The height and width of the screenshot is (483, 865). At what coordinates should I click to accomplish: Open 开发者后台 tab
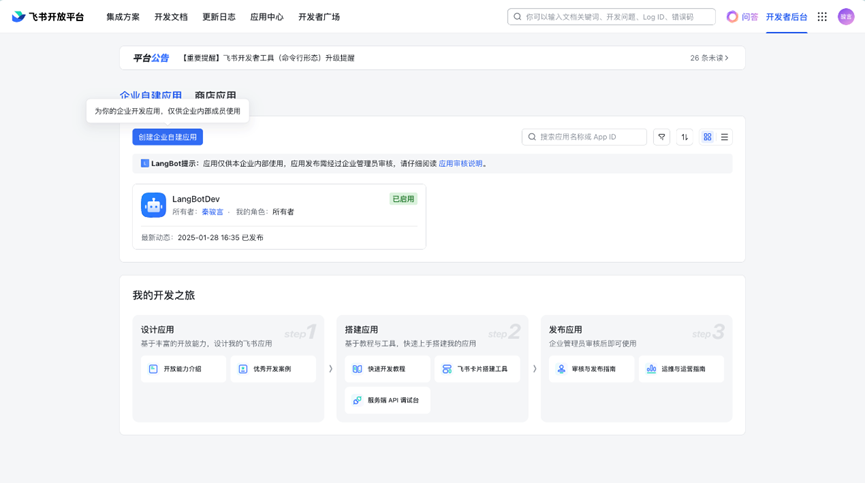pyautogui.click(x=786, y=17)
